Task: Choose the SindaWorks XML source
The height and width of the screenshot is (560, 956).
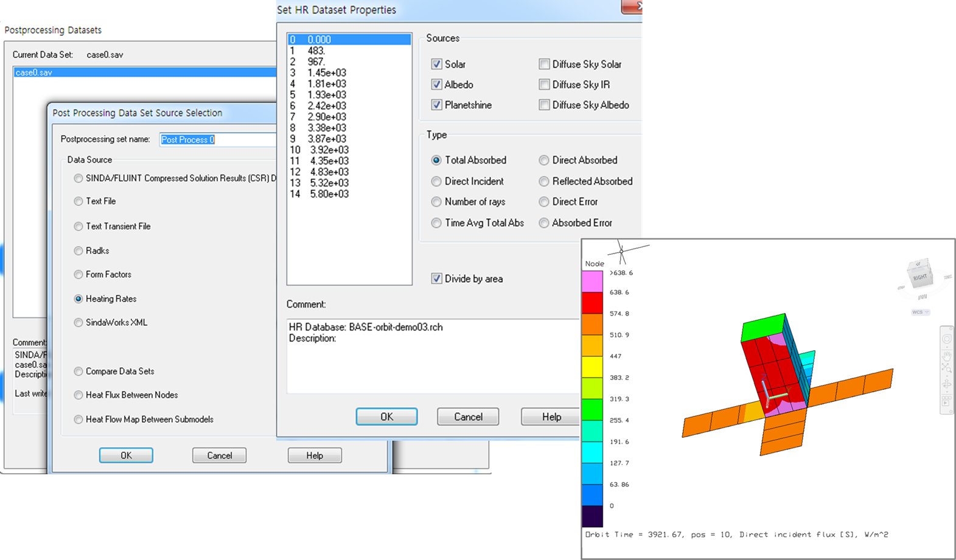Action: 79,322
